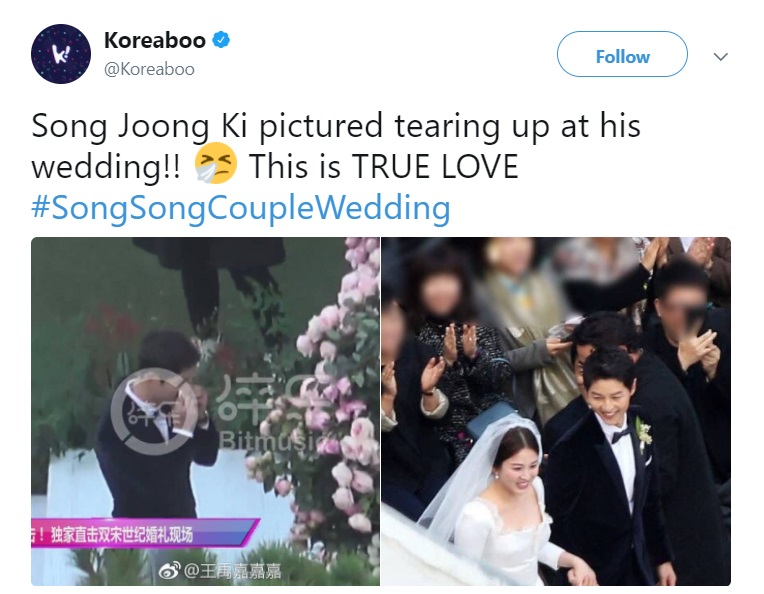Open the left photo of groom crying
Image resolution: width=764 pixels, height=594 pixels.
(x=205, y=411)
